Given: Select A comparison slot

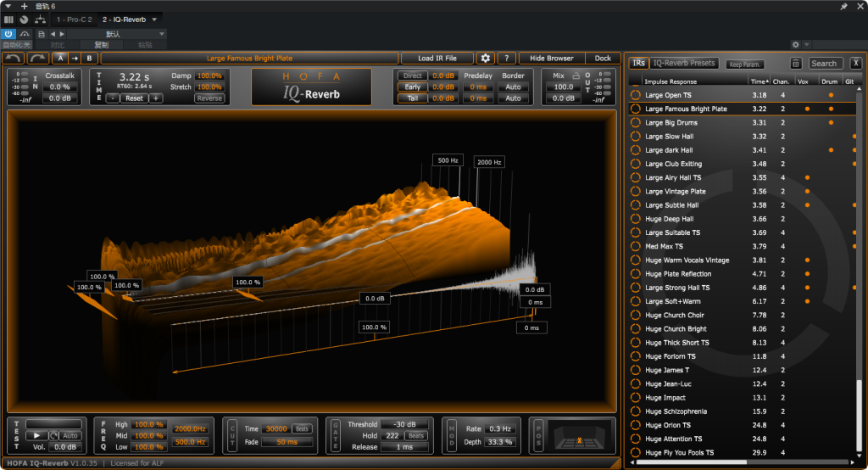Looking at the screenshot, I should pos(60,59).
